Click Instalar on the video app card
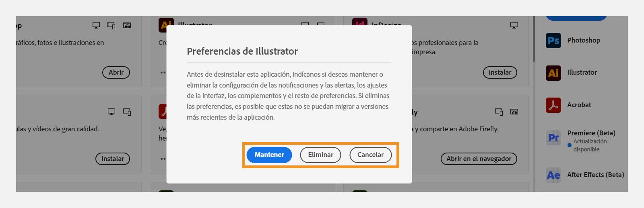The image size is (644, 208). (x=113, y=159)
